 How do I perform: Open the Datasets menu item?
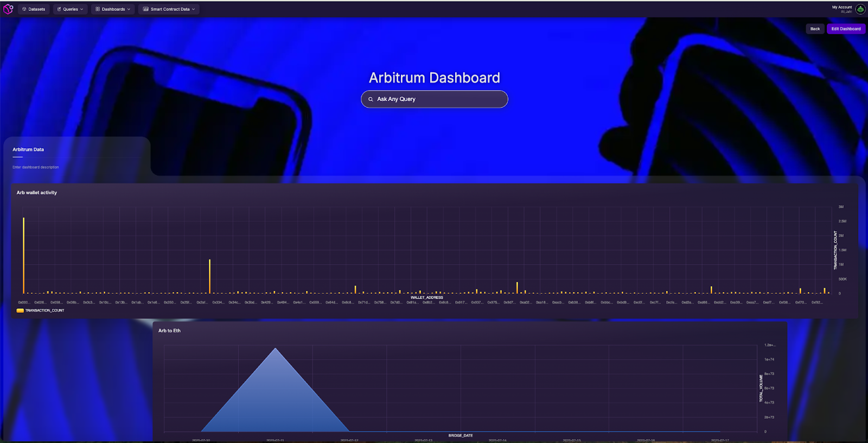(34, 9)
